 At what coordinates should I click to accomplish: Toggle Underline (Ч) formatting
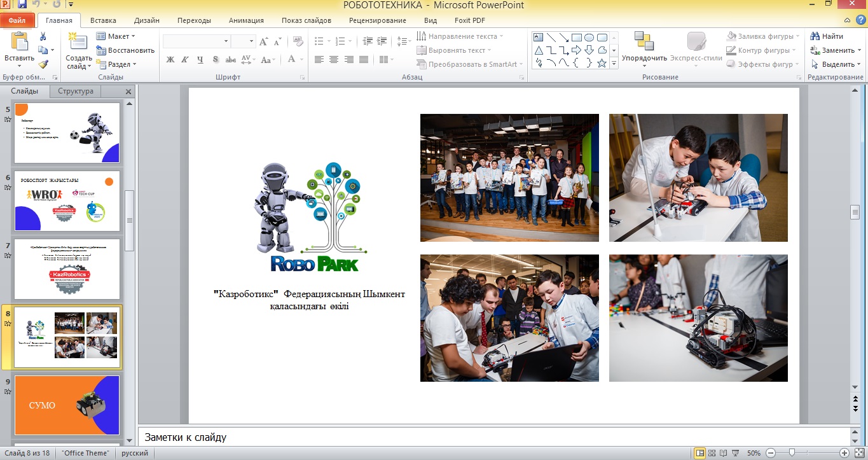click(x=200, y=60)
